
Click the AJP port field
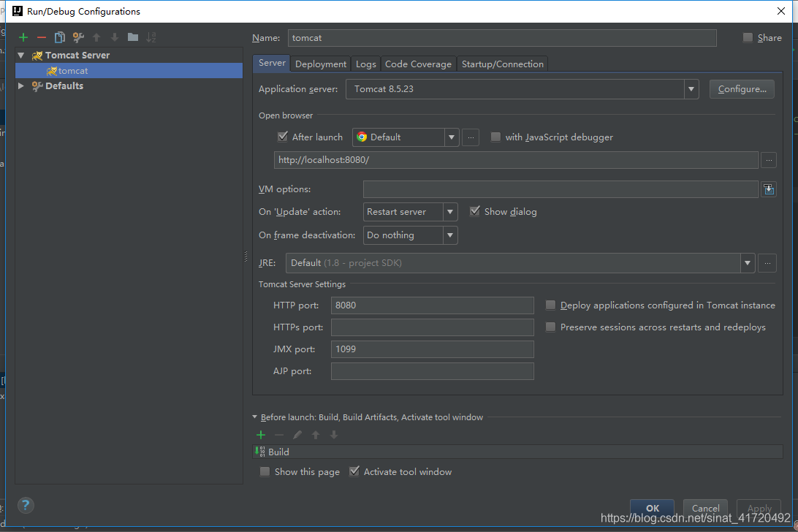433,371
